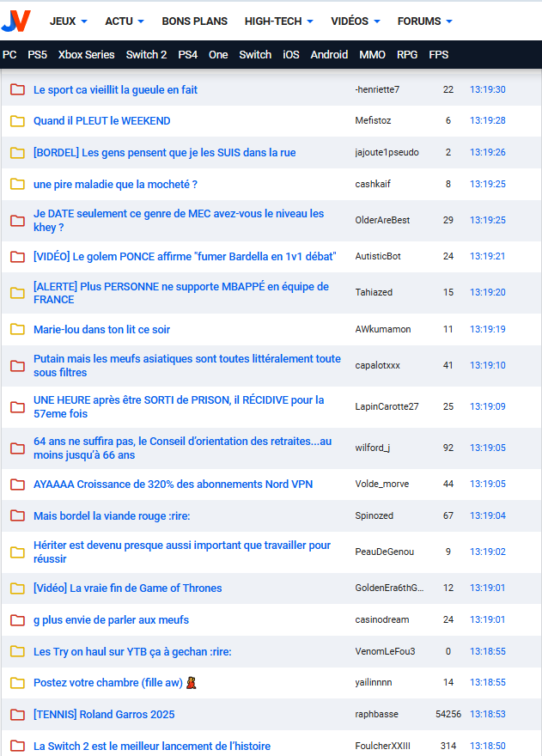Viewport: 542px width, 756px height.
Task: Click yellow folder icon beside Marie-lou topic
Action: [x=17, y=329]
